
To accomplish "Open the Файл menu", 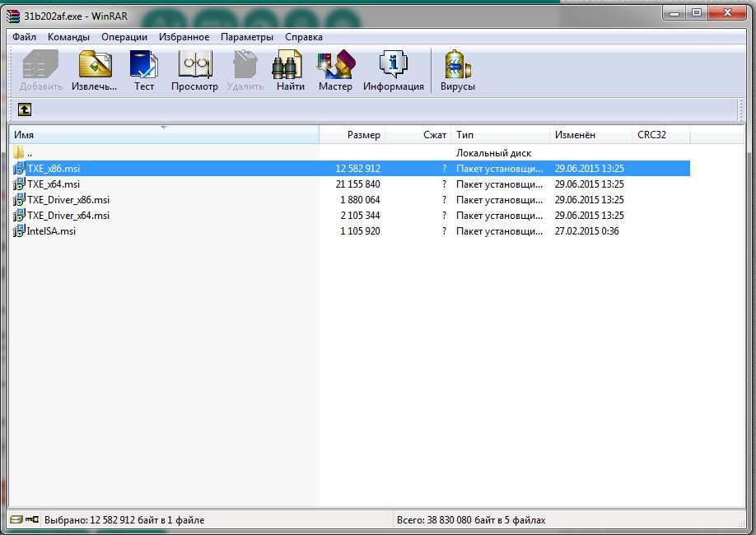I will tap(24, 37).
